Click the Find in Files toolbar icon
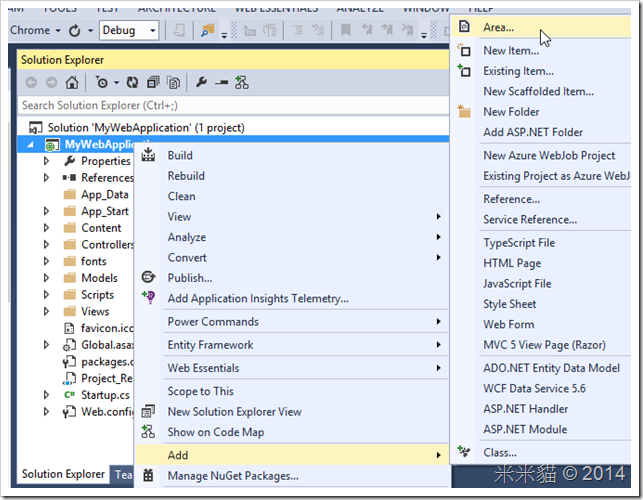 click(208, 30)
